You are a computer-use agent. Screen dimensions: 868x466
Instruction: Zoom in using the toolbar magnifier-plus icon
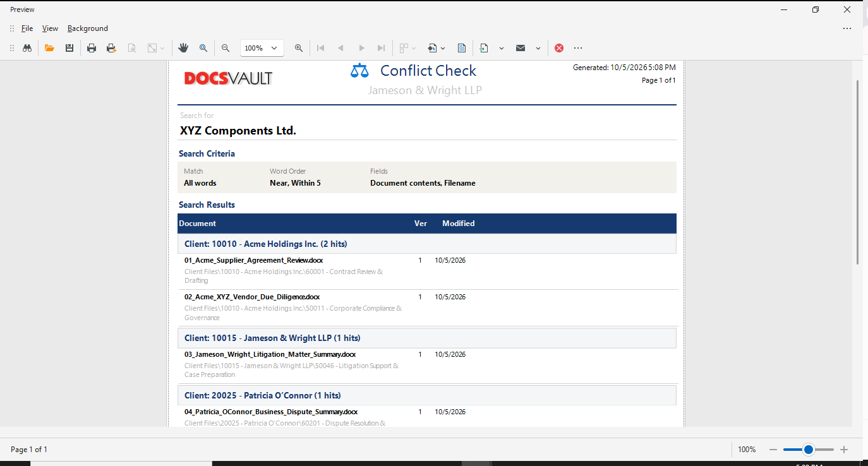coord(299,48)
